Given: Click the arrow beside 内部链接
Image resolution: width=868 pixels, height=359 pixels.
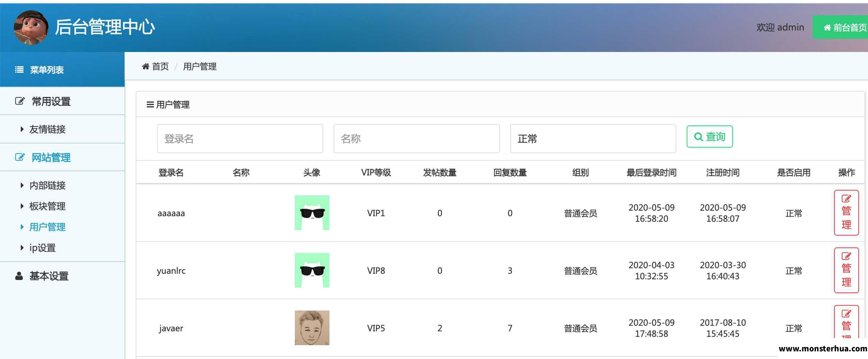Looking at the screenshot, I should tap(22, 185).
